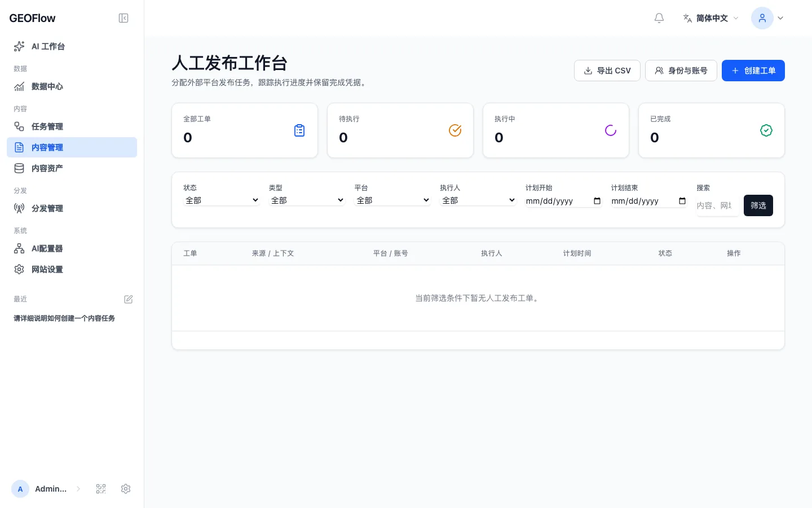Open 内容资产 in the sidebar
Viewport: 812px width, 508px height.
pyautogui.click(x=72, y=168)
